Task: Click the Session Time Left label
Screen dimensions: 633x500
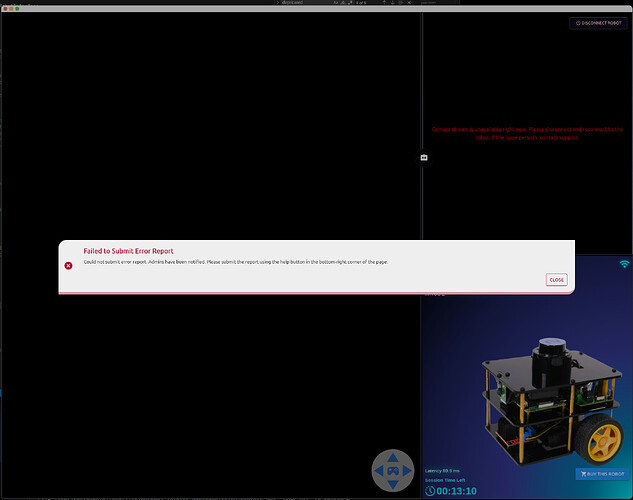Action: [445, 480]
